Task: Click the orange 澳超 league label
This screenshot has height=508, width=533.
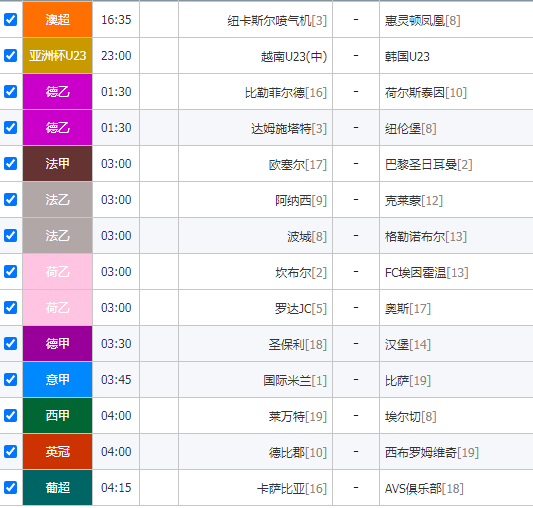Action: [x=57, y=19]
